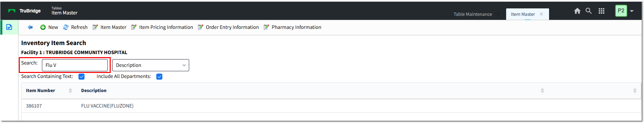Open the Description search-type dropdown
This screenshot has height=123, width=644.
tap(151, 65)
